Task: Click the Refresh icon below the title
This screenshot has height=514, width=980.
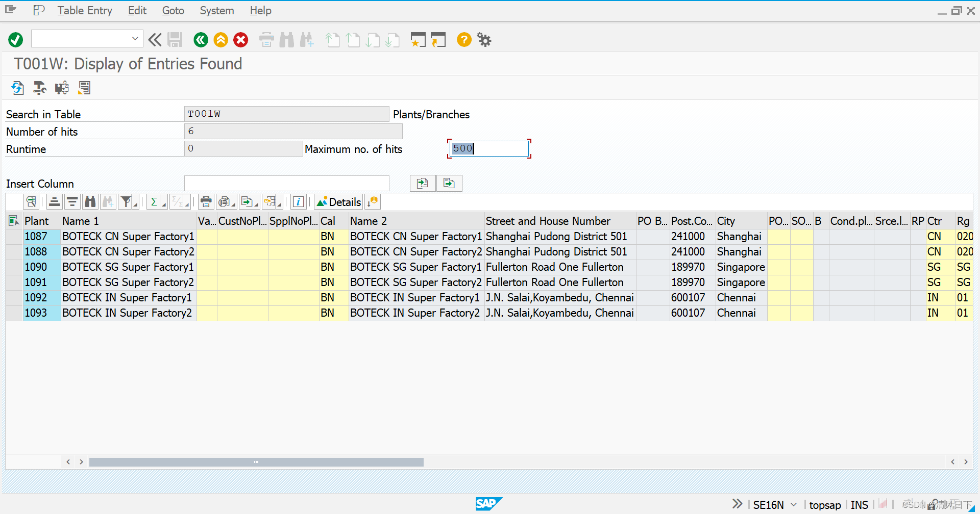Action: click(x=17, y=88)
